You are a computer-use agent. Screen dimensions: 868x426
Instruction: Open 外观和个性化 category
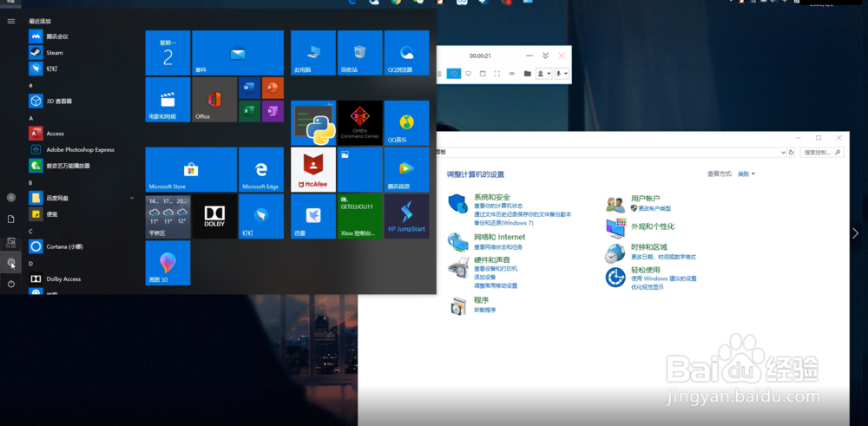point(653,226)
